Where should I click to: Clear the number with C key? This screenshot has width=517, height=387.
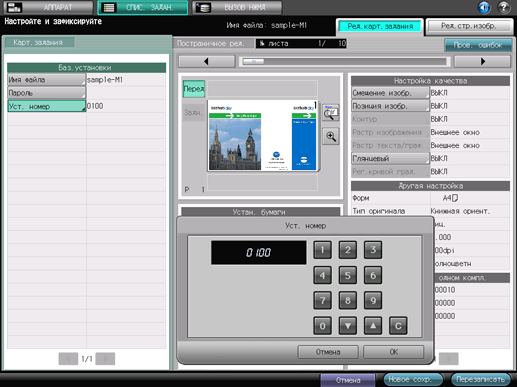(398, 326)
